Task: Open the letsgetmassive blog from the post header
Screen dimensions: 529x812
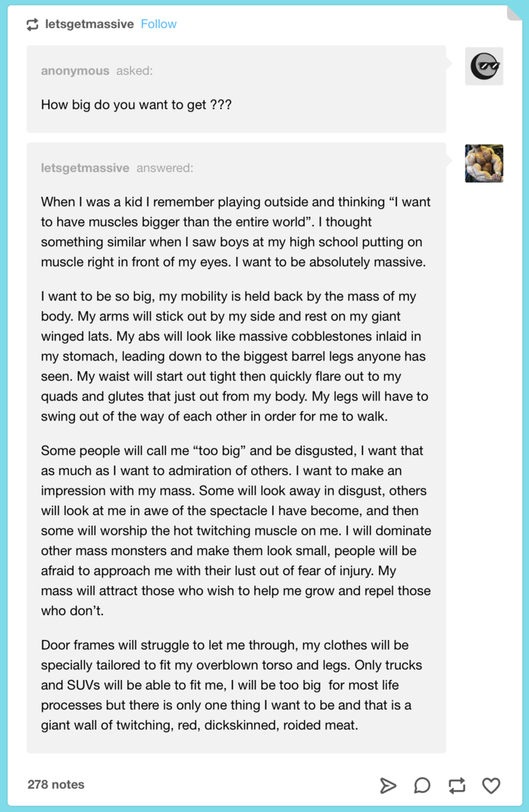Action: [89, 24]
